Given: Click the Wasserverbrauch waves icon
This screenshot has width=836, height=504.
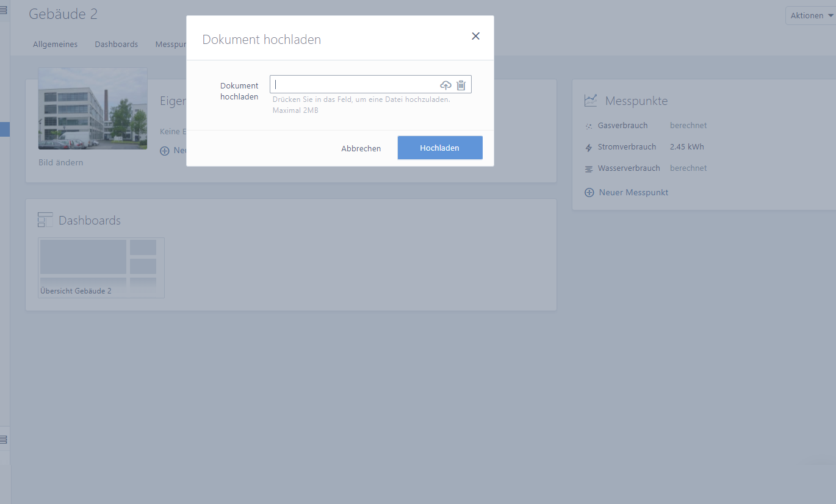Looking at the screenshot, I should 589,169.
